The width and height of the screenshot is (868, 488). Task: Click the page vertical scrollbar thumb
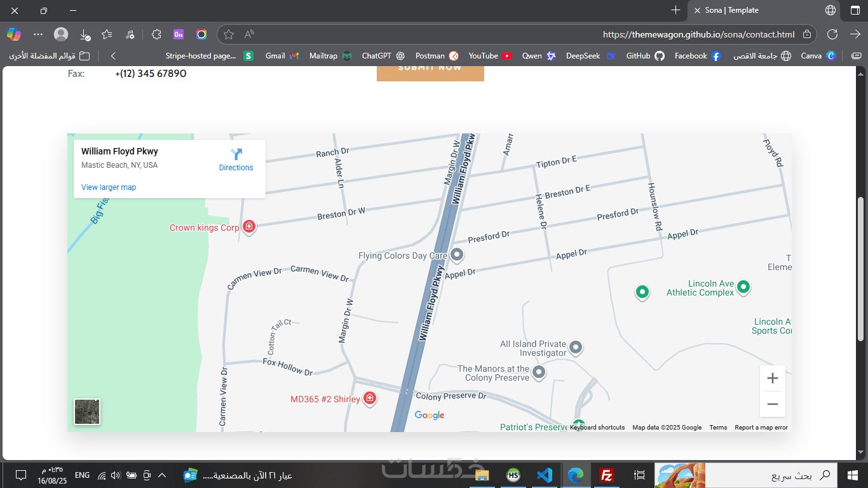pos(862,270)
